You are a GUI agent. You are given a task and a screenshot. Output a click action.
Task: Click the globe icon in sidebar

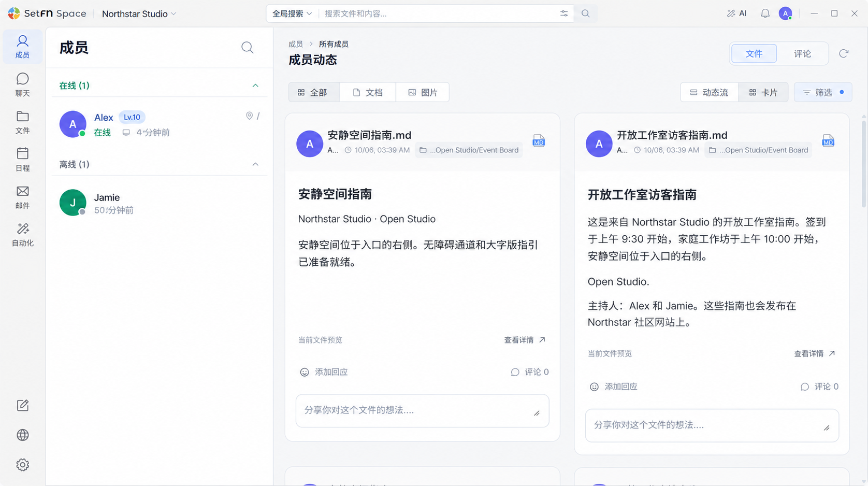22,435
